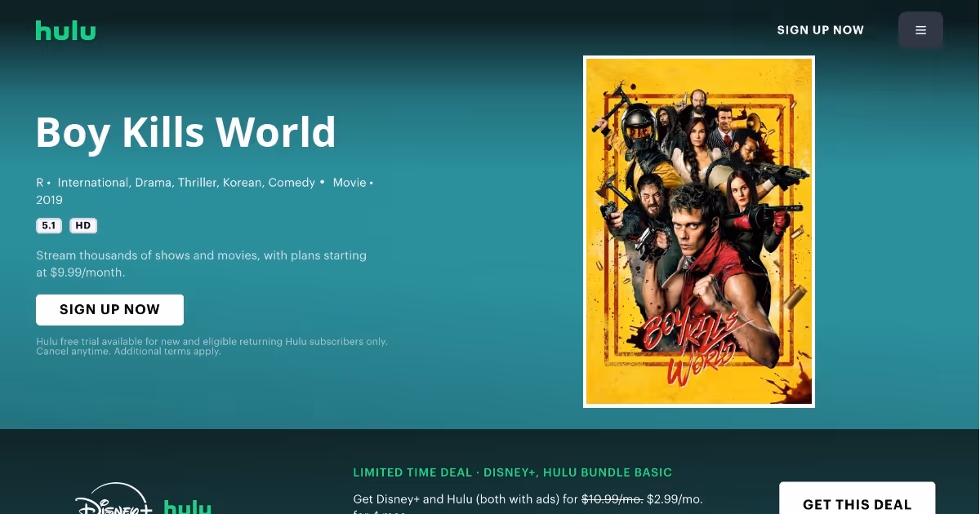
Task: Click the Hulu free trial terms text
Action: [212, 346]
